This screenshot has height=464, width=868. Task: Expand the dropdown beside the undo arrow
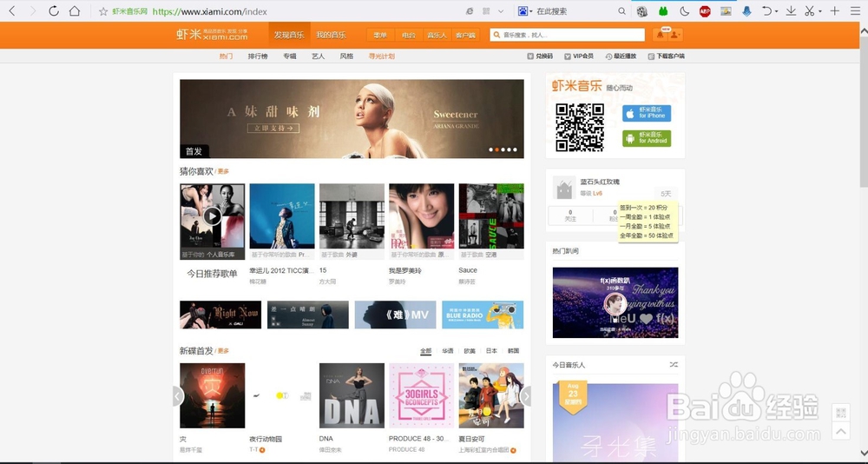pos(777,11)
